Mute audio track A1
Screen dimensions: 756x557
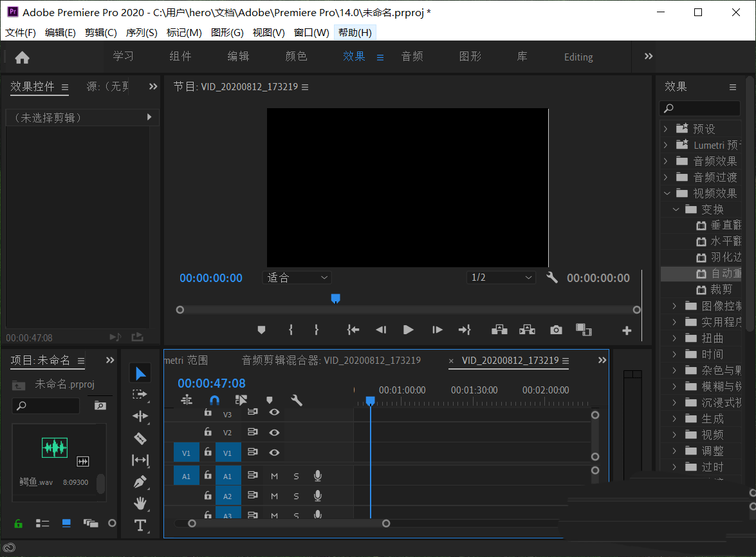pyautogui.click(x=274, y=477)
